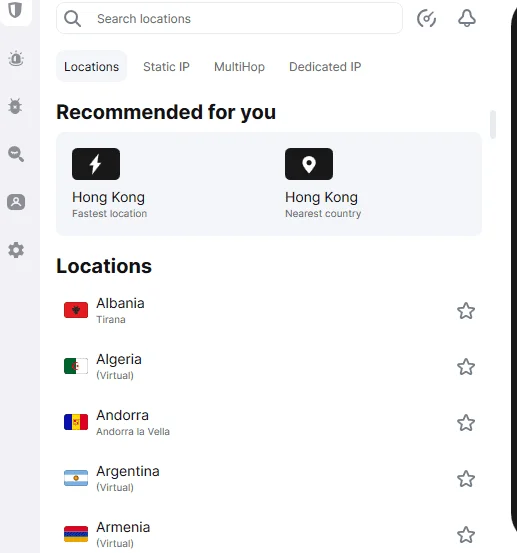Open notifications bell icon
This screenshot has height=553, width=517.
click(x=467, y=18)
